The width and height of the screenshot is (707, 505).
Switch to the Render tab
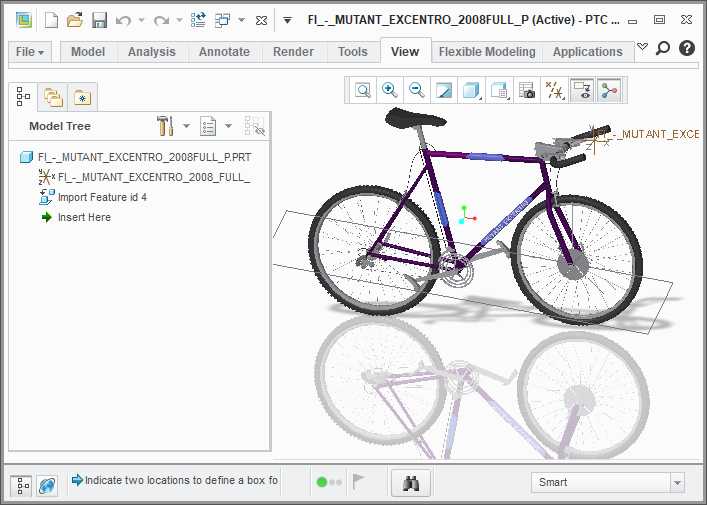(x=293, y=52)
